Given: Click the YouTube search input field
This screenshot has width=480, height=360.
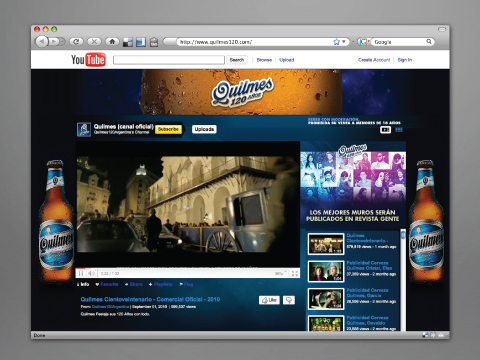Looking at the screenshot, I should [x=169, y=60].
